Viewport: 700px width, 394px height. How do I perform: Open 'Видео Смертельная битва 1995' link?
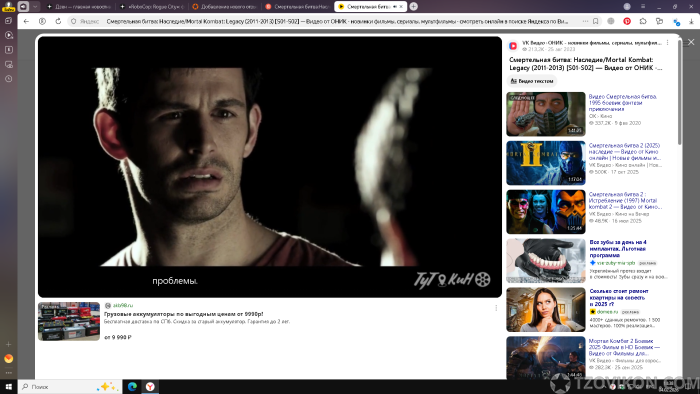[622, 103]
